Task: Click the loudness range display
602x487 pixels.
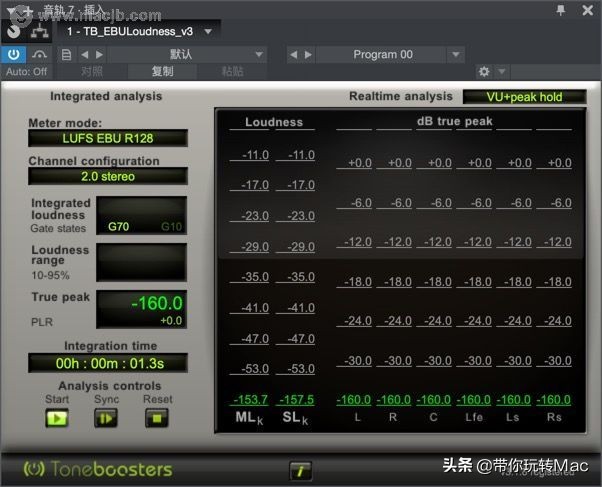Action: point(141,262)
